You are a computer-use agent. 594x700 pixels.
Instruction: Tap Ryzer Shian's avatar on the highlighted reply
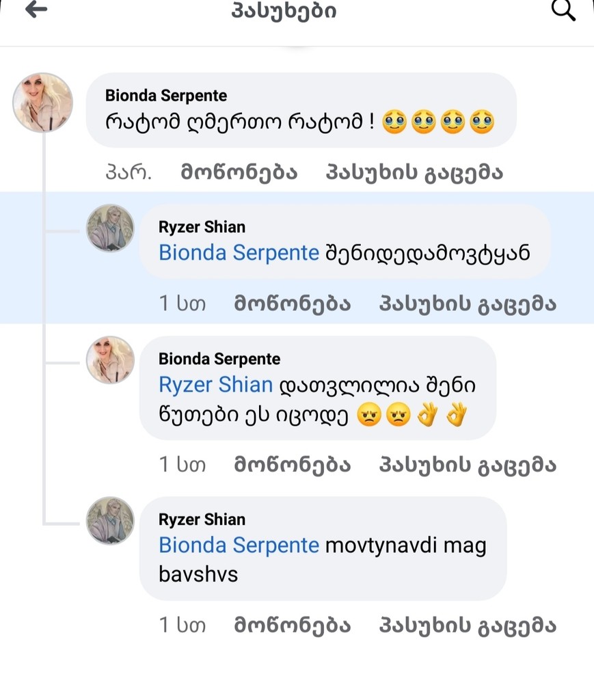tap(109, 228)
